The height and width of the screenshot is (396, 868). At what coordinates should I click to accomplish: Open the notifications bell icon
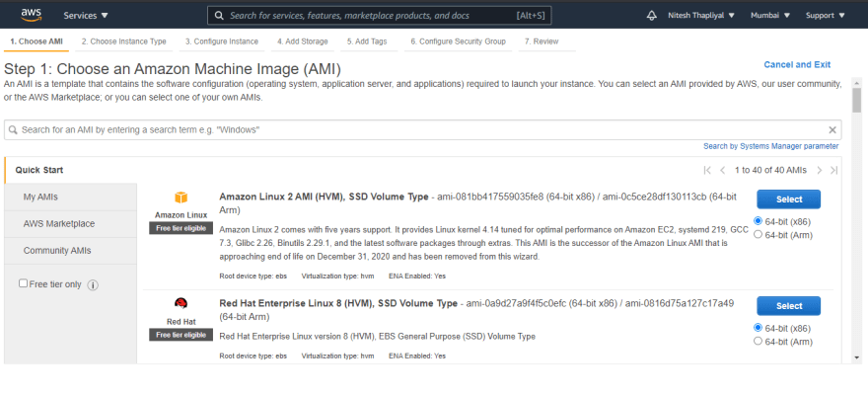point(652,16)
